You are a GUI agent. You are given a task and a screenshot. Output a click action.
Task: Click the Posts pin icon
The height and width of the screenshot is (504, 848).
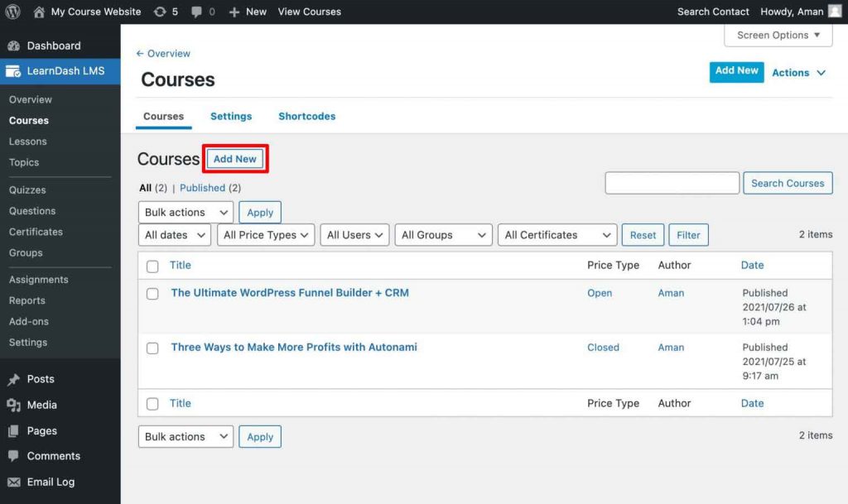tap(13, 379)
